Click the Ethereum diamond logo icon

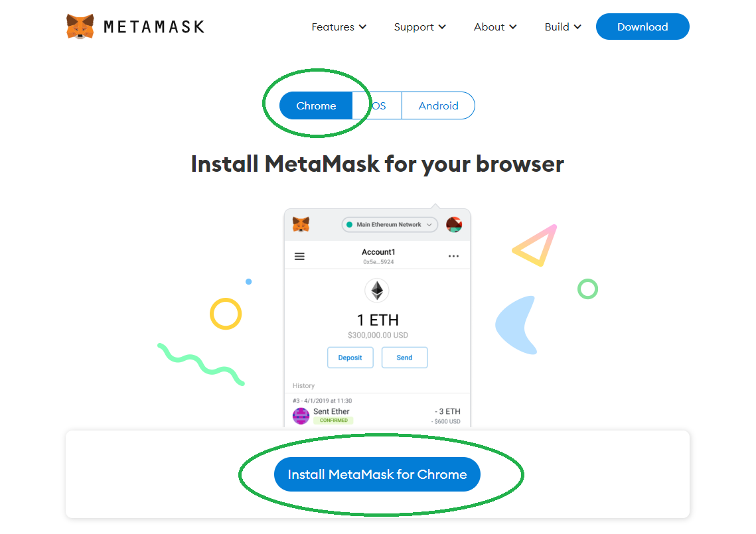tap(377, 291)
